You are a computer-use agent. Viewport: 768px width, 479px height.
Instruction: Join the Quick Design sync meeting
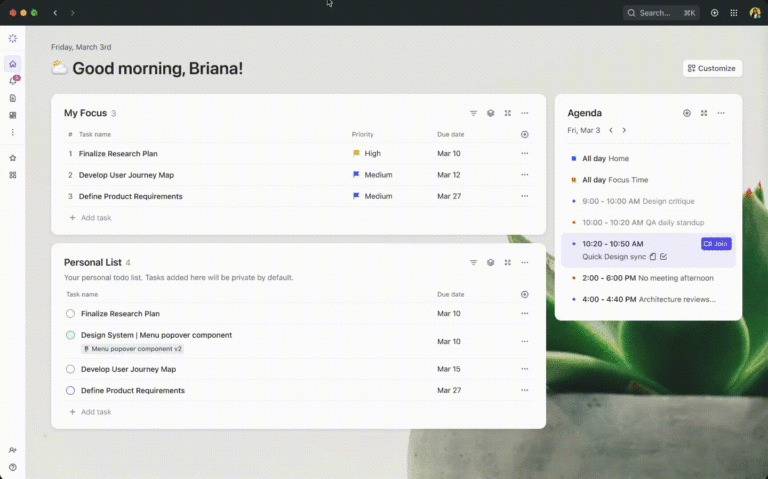point(716,244)
